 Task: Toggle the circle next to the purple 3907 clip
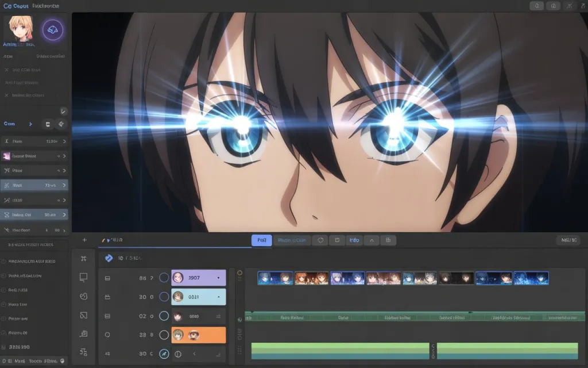(164, 278)
